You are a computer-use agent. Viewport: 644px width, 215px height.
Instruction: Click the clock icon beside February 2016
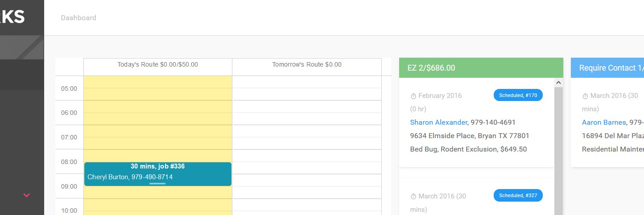click(413, 96)
